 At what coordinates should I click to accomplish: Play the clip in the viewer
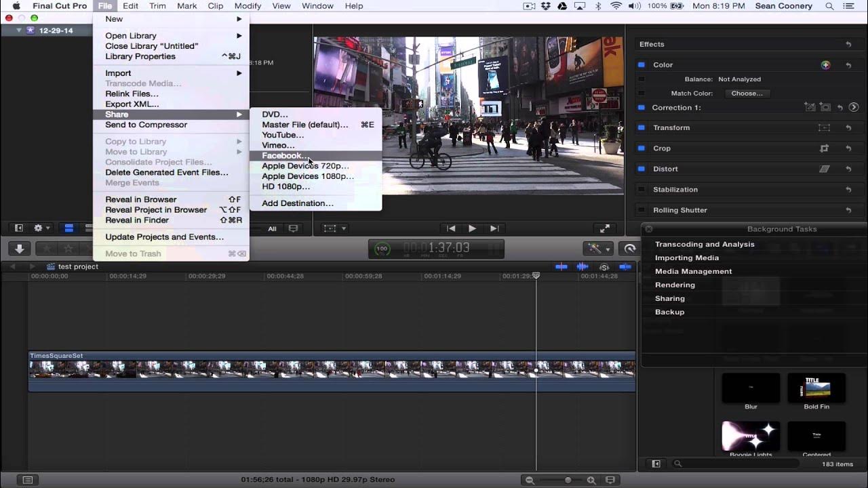pos(472,228)
